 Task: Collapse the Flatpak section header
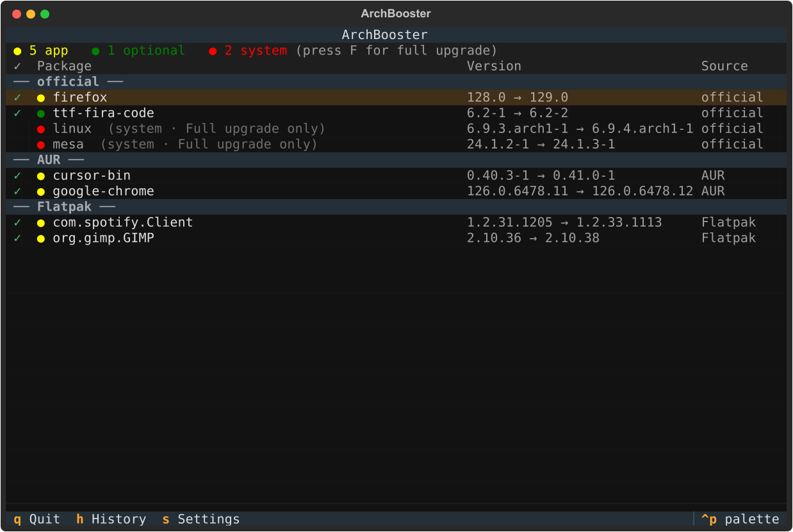point(396,207)
